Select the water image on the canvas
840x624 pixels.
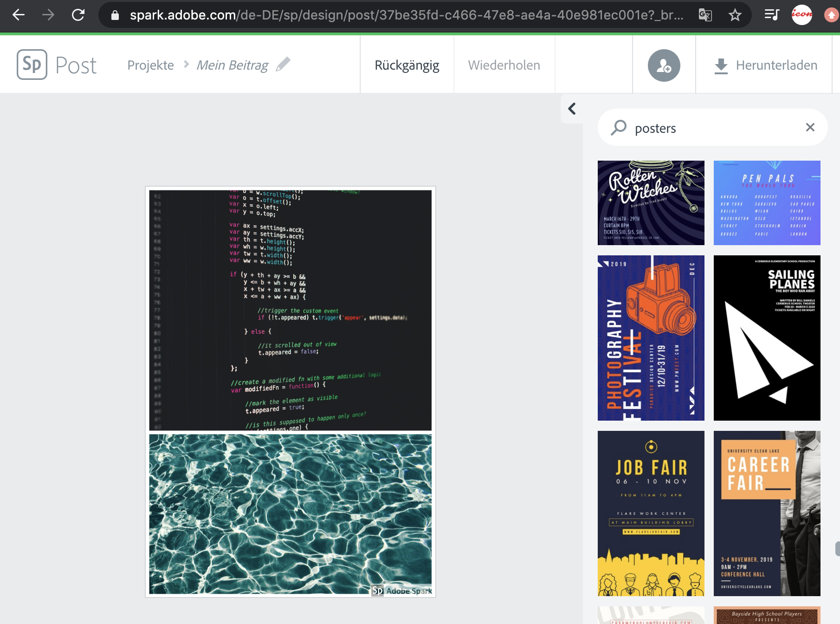(x=290, y=513)
